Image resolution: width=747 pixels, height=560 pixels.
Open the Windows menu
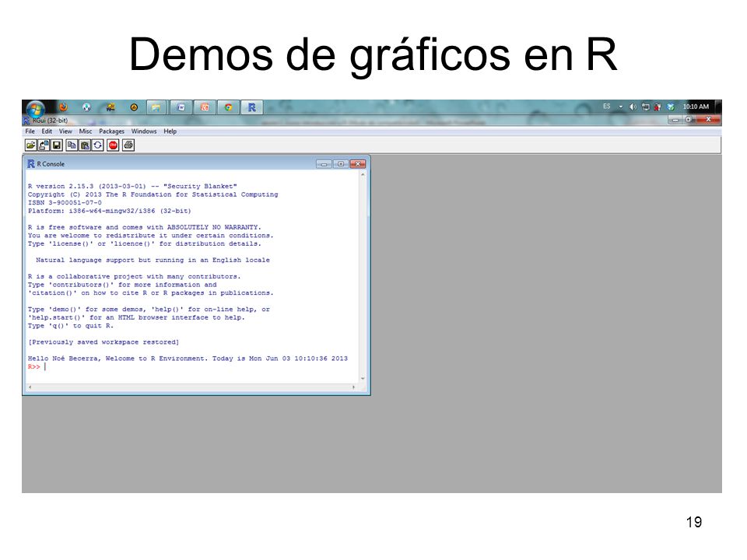pyautogui.click(x=144, y=131)
